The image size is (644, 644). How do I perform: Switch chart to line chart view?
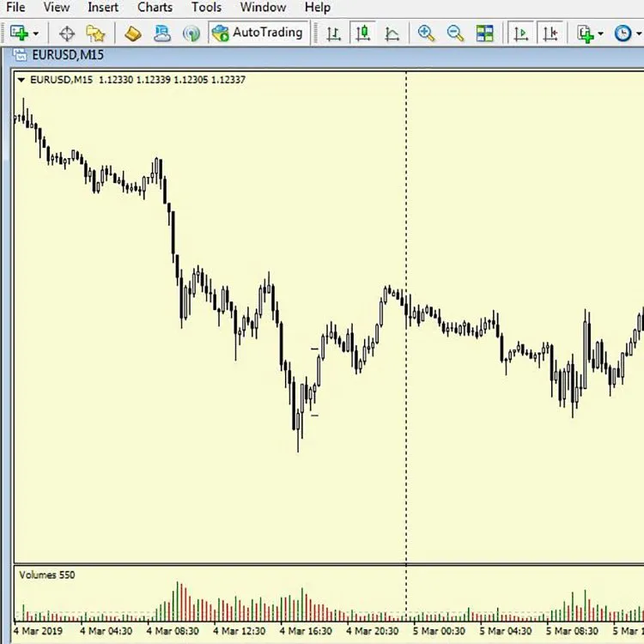pos(392,33)
